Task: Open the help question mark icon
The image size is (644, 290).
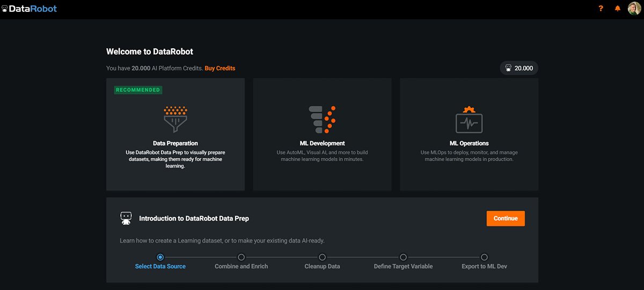Action: point(601,9)
